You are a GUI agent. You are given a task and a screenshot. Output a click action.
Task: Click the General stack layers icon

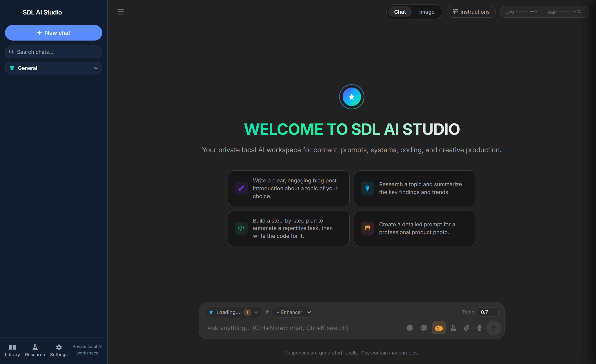[x=12, y=68]
